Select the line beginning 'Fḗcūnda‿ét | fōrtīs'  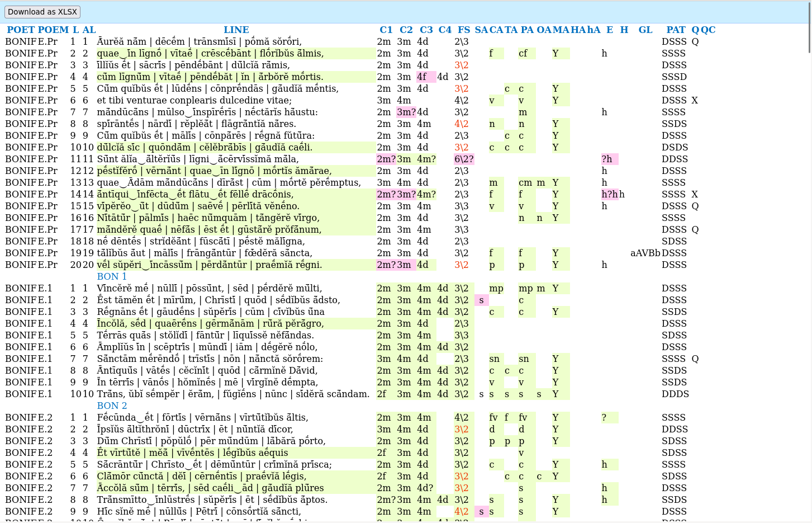[x=236, y=417]
